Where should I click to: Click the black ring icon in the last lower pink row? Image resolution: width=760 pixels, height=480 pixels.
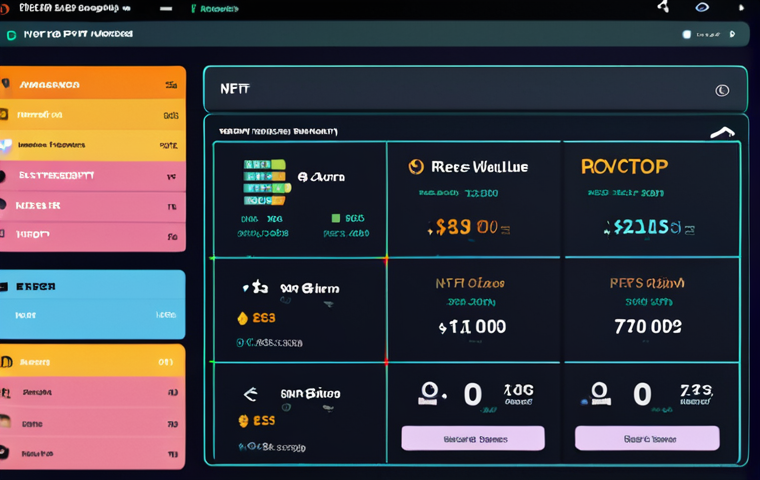(x=4, y=453)
